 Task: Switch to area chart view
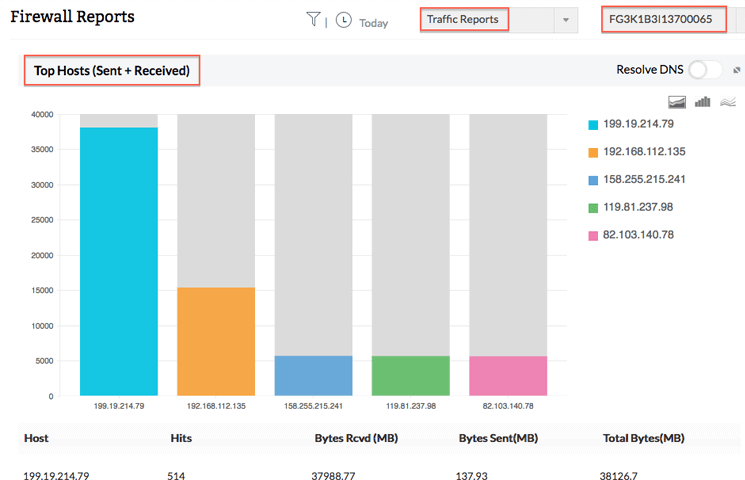pyautogui.click(x=677, y=102)
